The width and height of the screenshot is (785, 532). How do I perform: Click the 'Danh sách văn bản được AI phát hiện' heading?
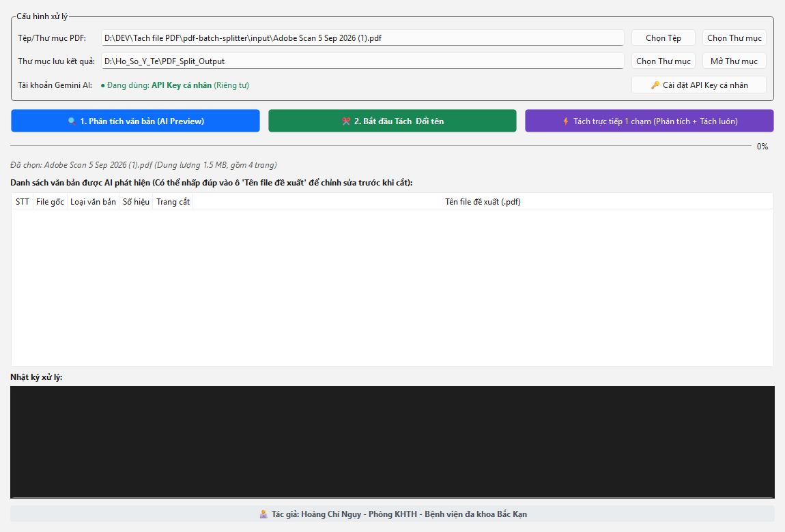212,183
